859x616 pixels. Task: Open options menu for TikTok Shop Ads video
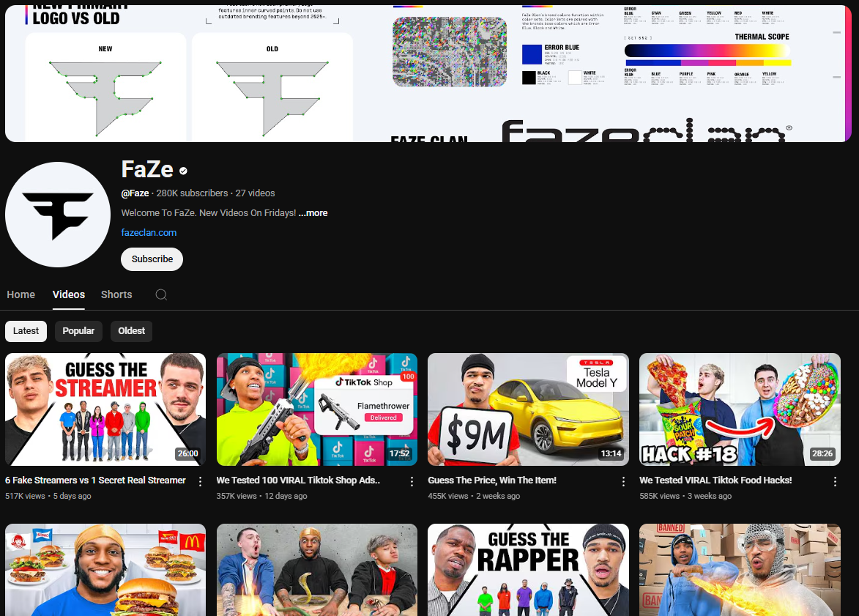tap(412, 481)
